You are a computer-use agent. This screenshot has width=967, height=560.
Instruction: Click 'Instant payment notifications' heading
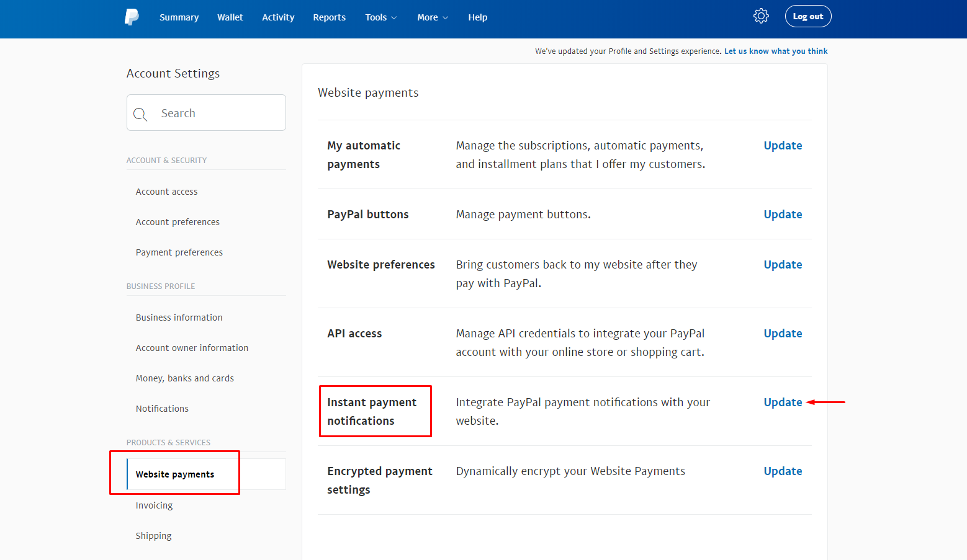(x=372, y=412)
